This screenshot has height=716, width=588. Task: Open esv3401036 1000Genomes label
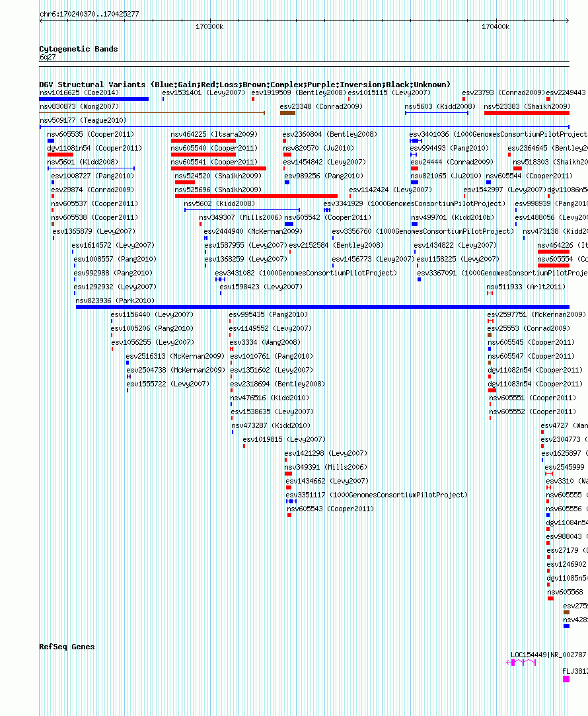498,134
